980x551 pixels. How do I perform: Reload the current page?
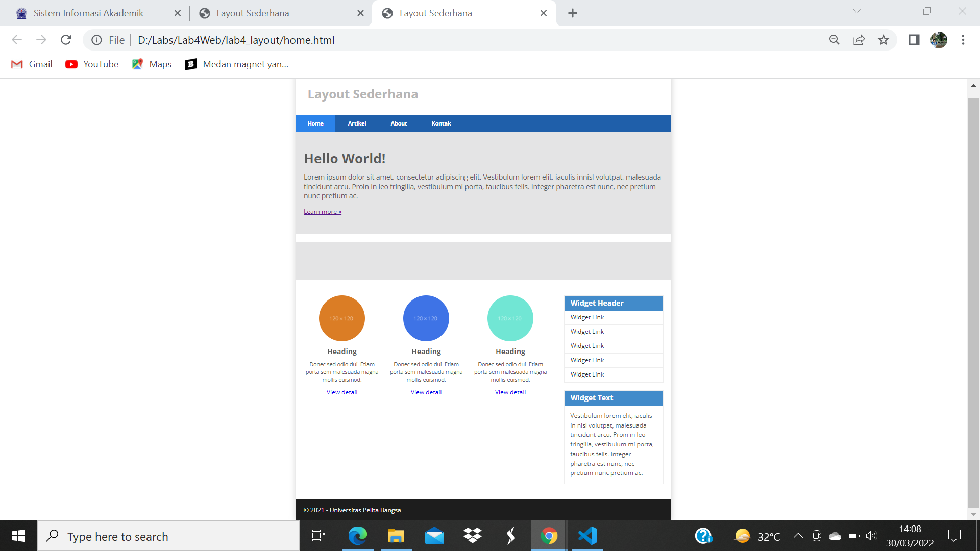66,40
